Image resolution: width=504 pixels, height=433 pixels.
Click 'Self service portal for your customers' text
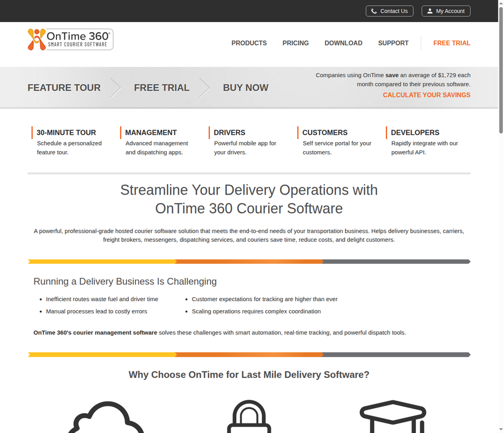pyautogui.click(x=337, y=148)
